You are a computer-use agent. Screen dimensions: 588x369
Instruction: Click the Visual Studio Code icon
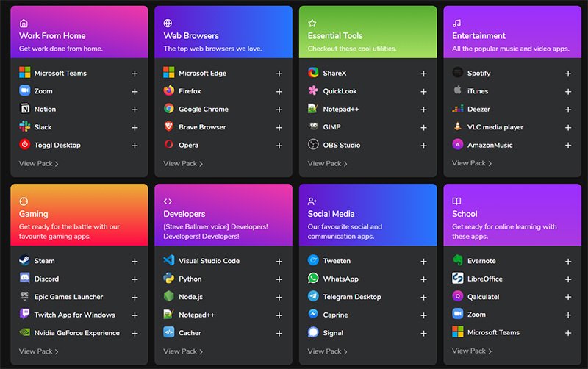point(169,260)
